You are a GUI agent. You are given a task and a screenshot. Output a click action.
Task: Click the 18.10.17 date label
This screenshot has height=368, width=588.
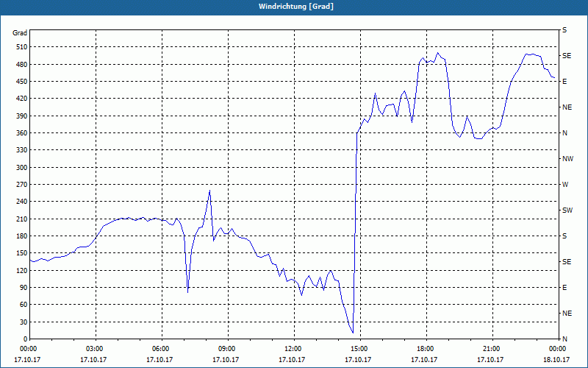pyautogui.click(x=556, y=359)
